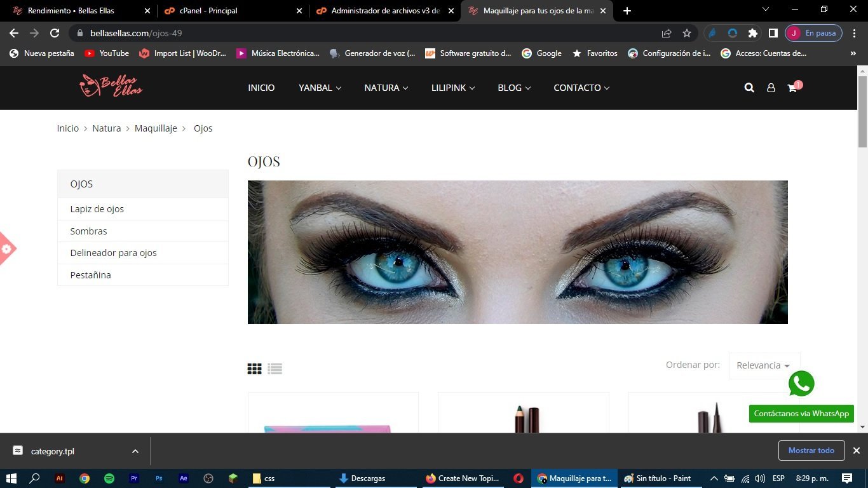868x488 pixels.
Task: Open the site search magnifier icon
Action: point(749,88)
